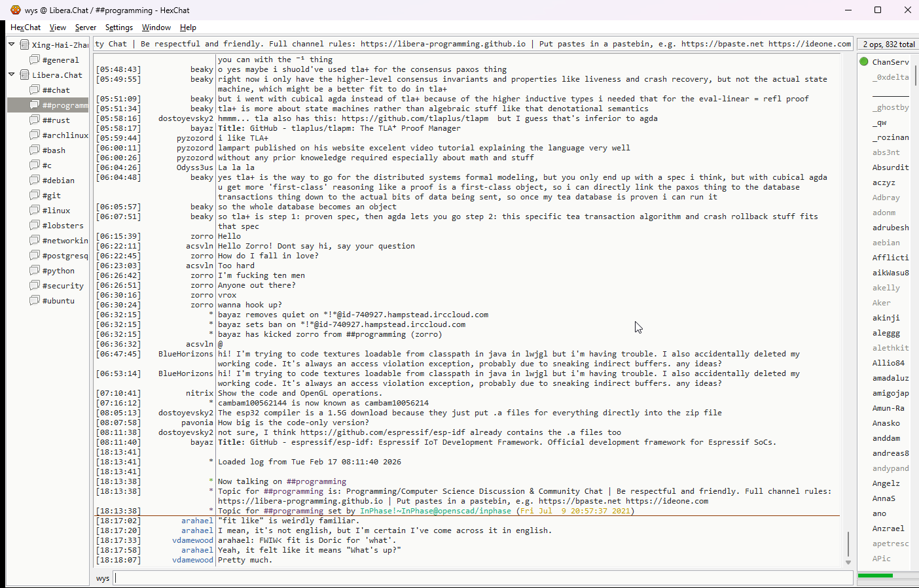Screen dimensions: 919x588
Task: Switch to the #postgresql channel
Action: (64, 256)
